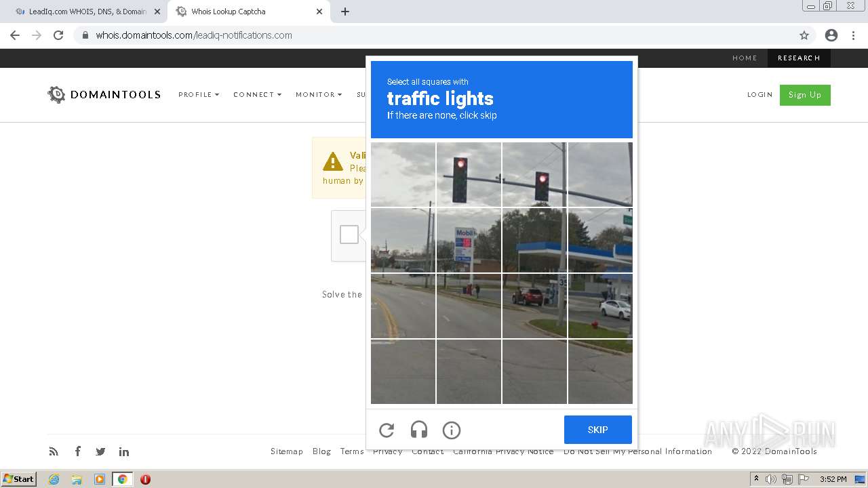Viewport: 868px width, 488px height.
Task: Open the Terms footer link
Action: pyautogui.click(x=352, y=451)
